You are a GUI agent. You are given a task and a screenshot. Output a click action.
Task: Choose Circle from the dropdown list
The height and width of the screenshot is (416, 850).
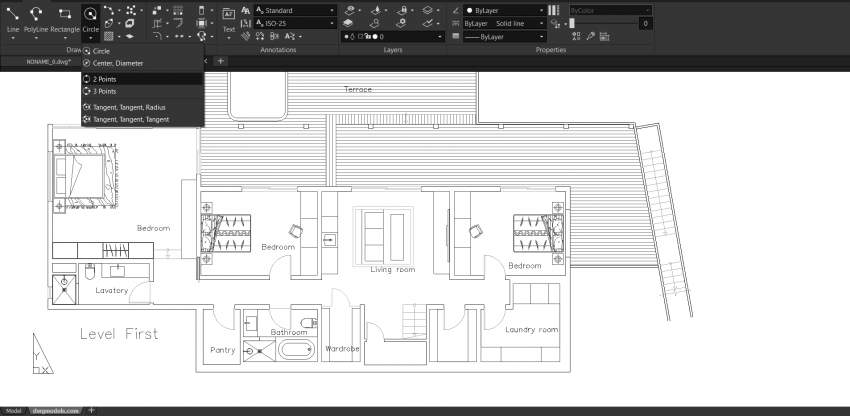(143, 51)
